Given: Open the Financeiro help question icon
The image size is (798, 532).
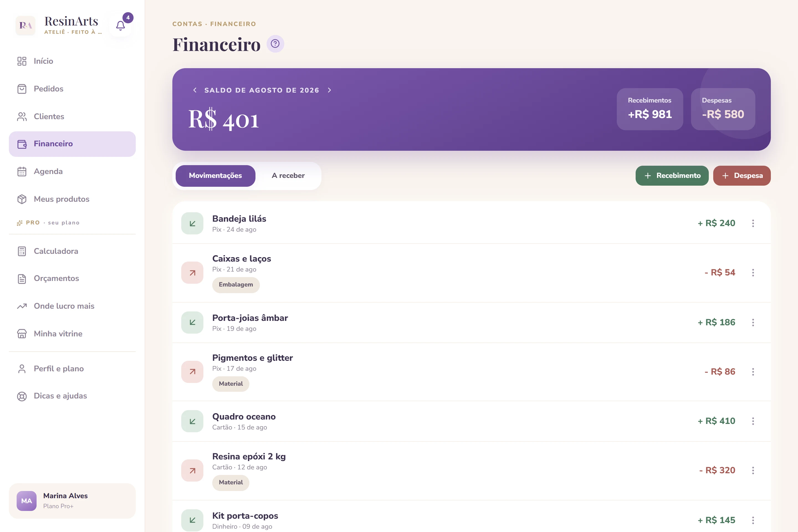Looking at the screenshot, I should tap(275, 44).
